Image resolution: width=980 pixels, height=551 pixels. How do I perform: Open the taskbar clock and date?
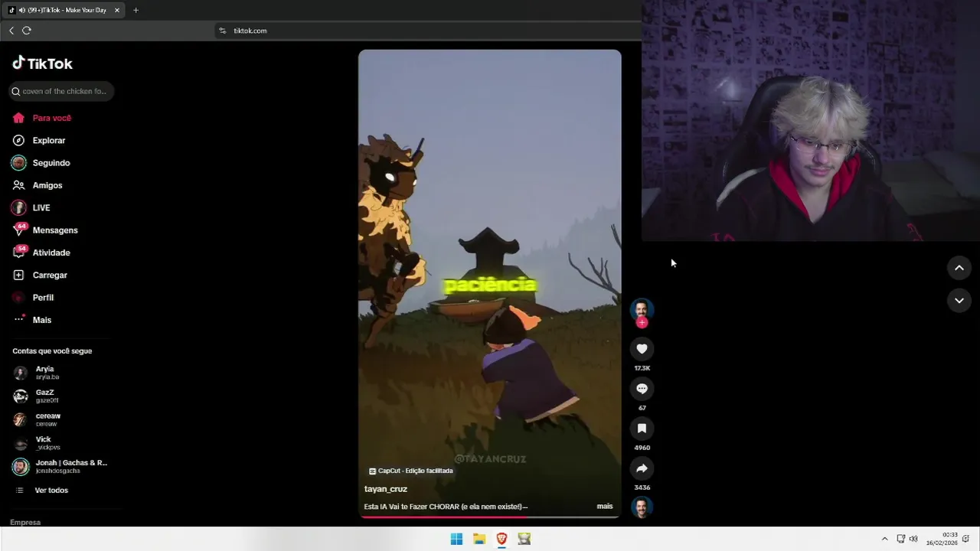942,539
